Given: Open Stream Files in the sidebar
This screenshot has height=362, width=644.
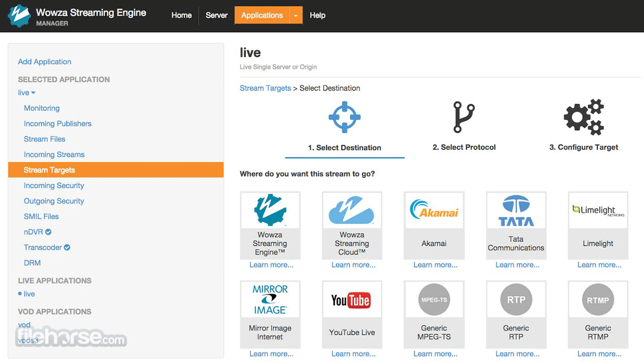Looking at the screenshot, I should pos(45,139).
